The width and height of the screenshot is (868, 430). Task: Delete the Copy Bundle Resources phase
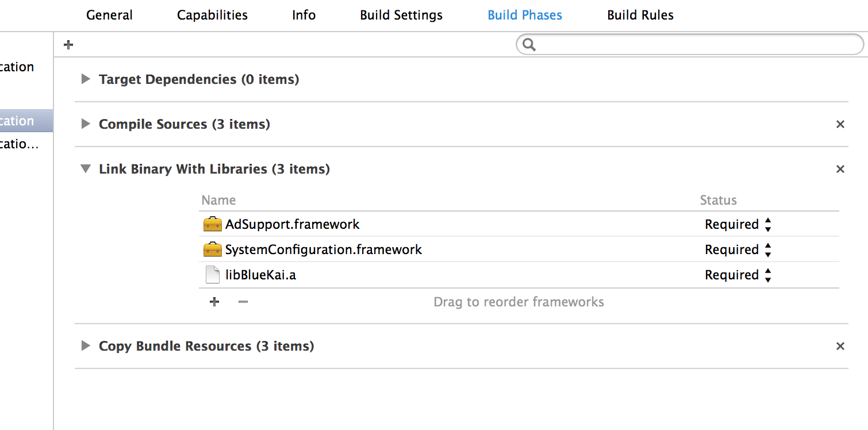tap(840, 346)
